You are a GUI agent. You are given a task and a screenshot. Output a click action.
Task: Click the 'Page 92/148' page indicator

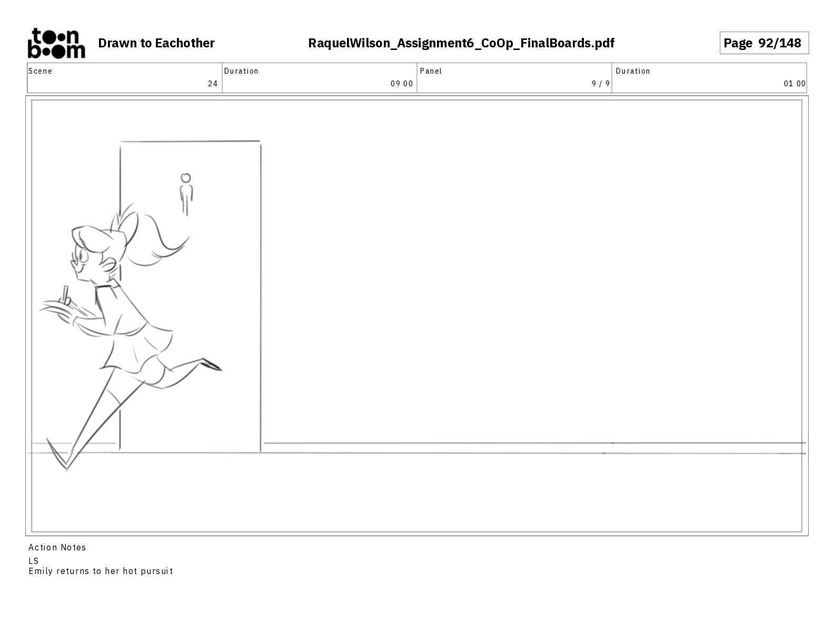764,43
